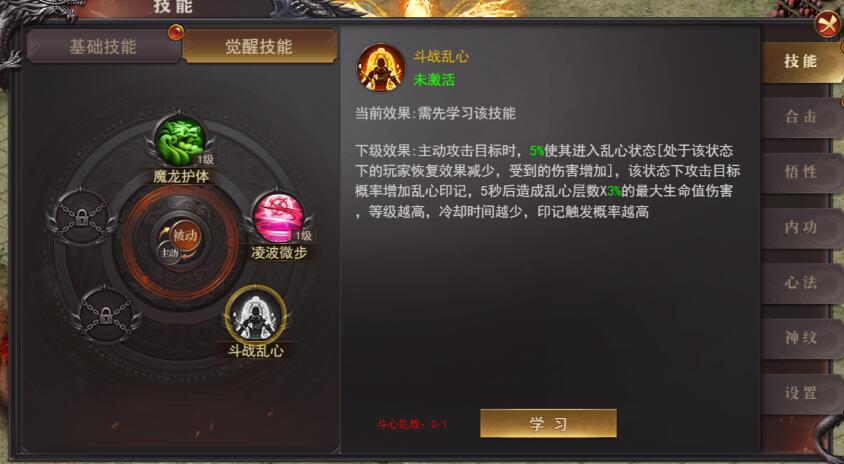
Task: Open the 合击 side tab
Action: 802,116
